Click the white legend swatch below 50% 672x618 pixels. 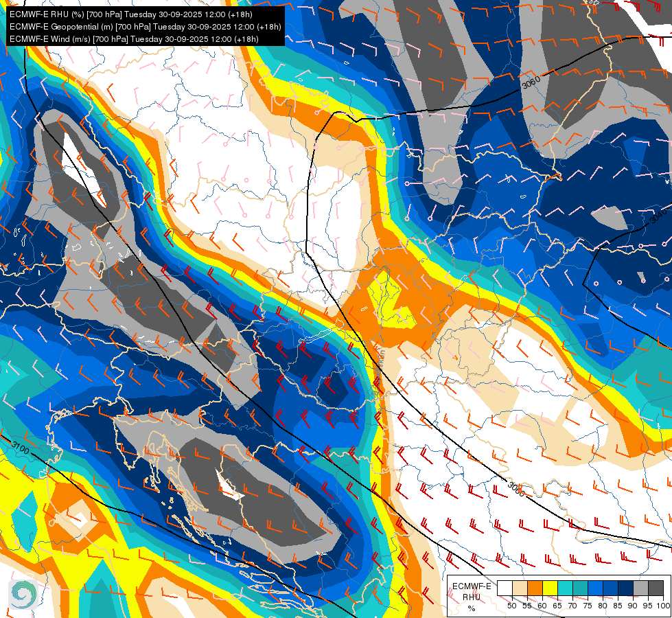pos(505,588)
